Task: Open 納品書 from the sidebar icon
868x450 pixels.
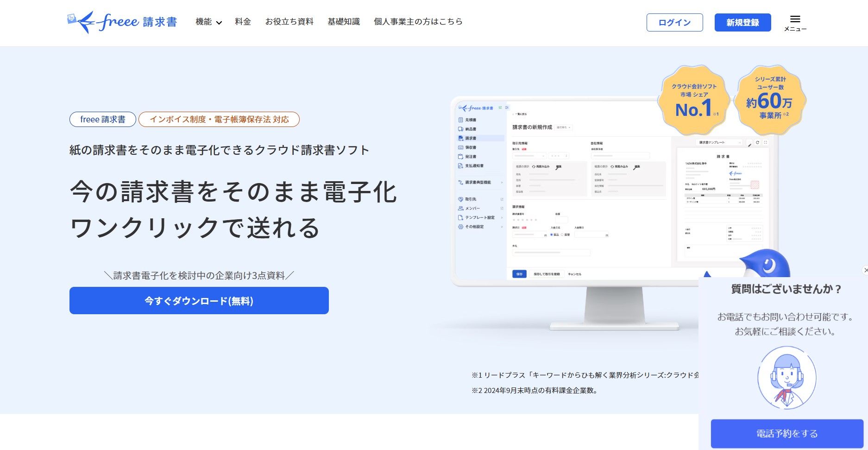Action: (x=460, y=129)
